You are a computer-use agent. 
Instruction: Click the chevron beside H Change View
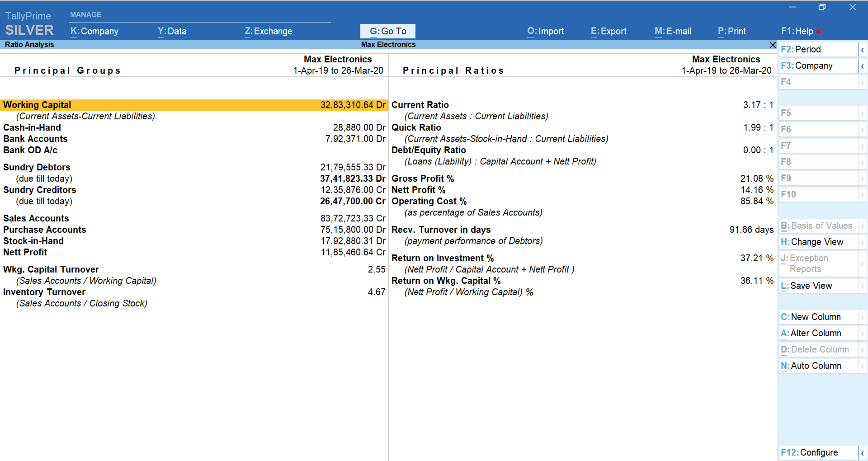863,242
